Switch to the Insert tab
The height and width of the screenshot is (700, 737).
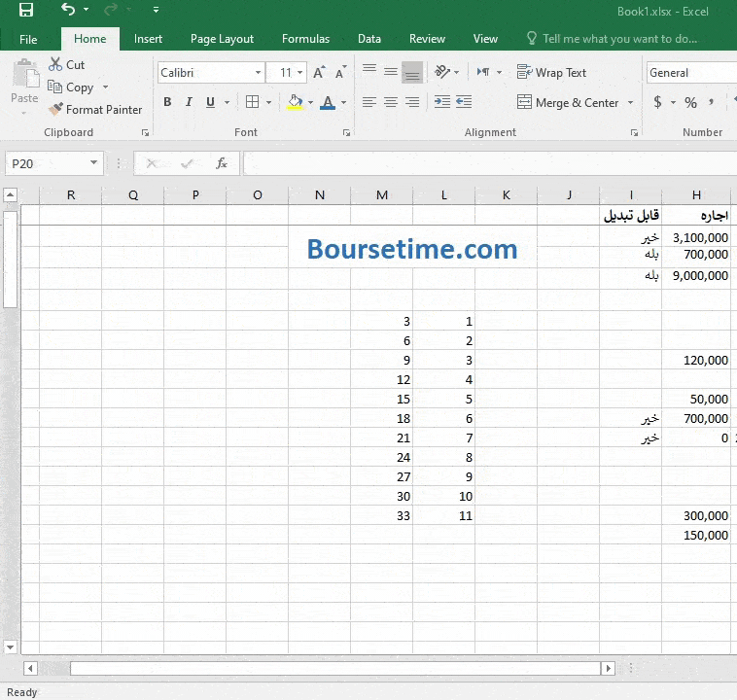pos(148,39)
